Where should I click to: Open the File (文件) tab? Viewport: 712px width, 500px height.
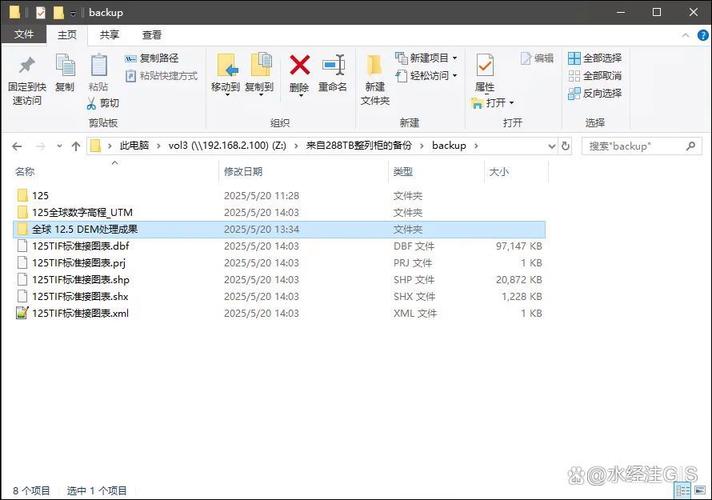[24, 35]
